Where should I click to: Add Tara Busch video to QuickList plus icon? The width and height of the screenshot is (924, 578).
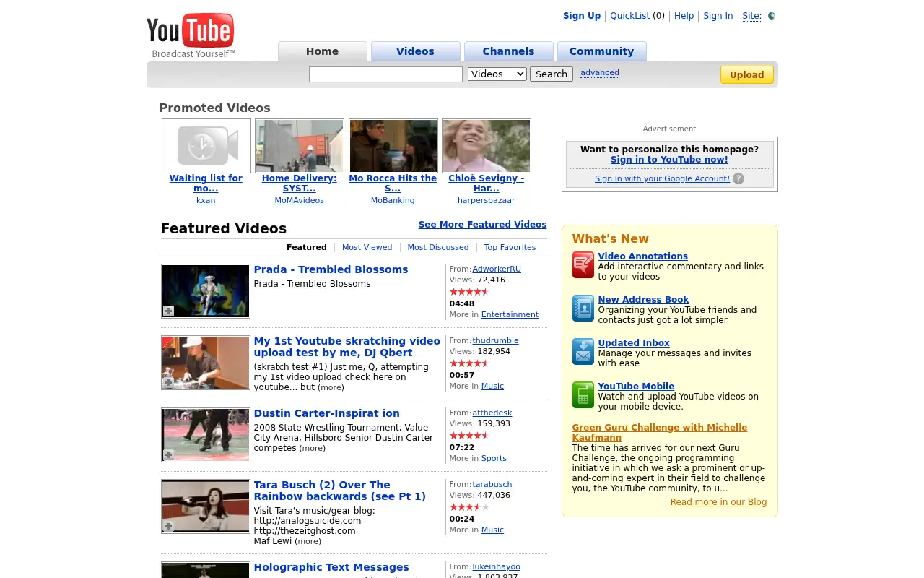coord(168,527)
